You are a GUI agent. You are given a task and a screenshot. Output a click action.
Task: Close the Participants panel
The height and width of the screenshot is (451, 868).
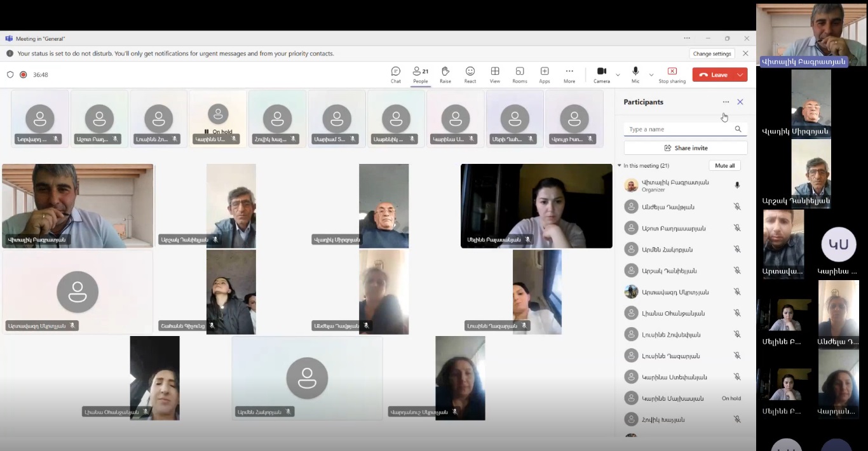(x=740, y=102)
